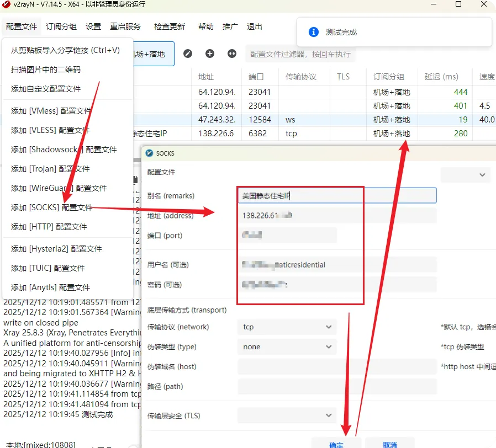Image resolution: width=496 pixels, height=448 pixels.
Task: Click the 密码 (可选) input field
Action: [337, 285]
